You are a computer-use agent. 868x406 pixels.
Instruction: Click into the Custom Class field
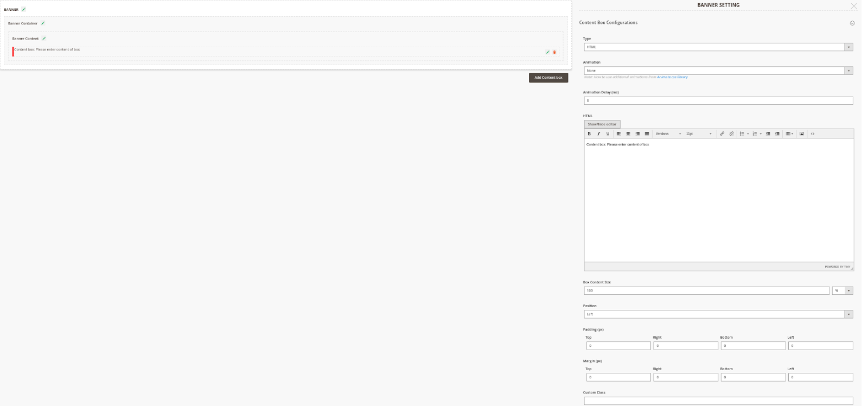(x=718, y=401)
